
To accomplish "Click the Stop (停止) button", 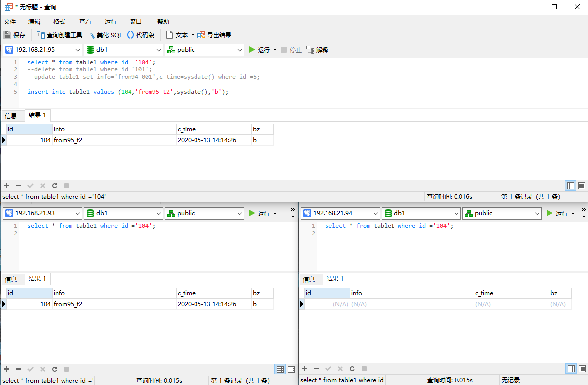I will [x=291, y=50].
